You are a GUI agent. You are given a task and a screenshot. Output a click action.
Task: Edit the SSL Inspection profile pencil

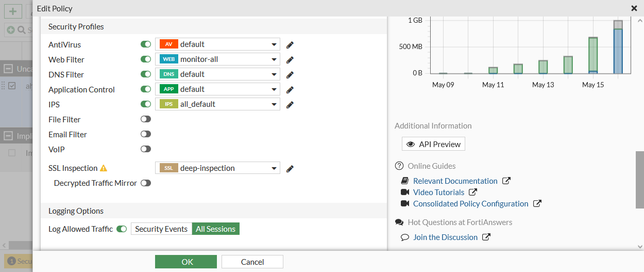(290, 169)
